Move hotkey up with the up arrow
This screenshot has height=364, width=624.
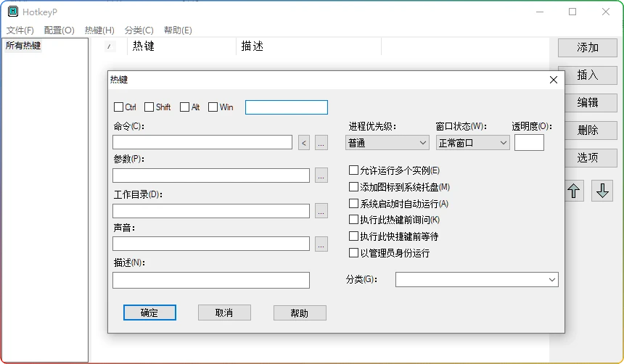pyautogui.click(x=573, y=191)
